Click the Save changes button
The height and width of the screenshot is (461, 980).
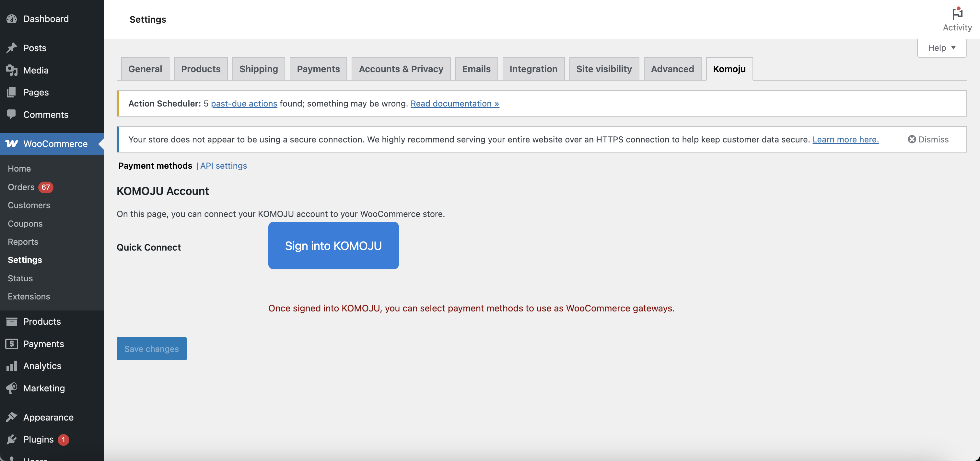[151, 349]
